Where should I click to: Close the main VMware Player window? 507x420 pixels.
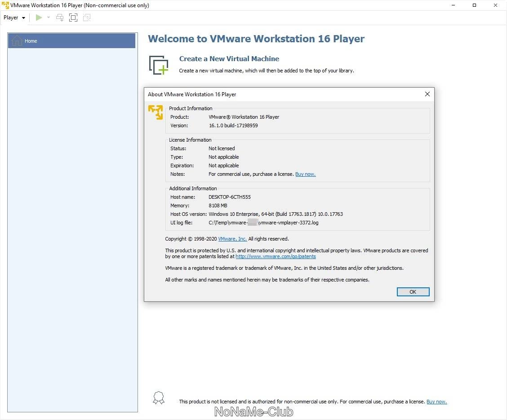pyautogui.click(x=495, y=5)
